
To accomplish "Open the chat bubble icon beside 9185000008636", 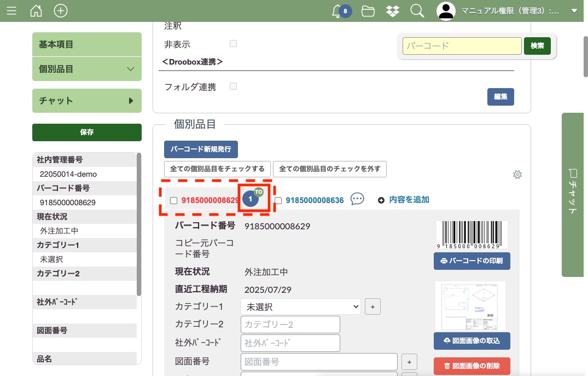I will (357, 199).
